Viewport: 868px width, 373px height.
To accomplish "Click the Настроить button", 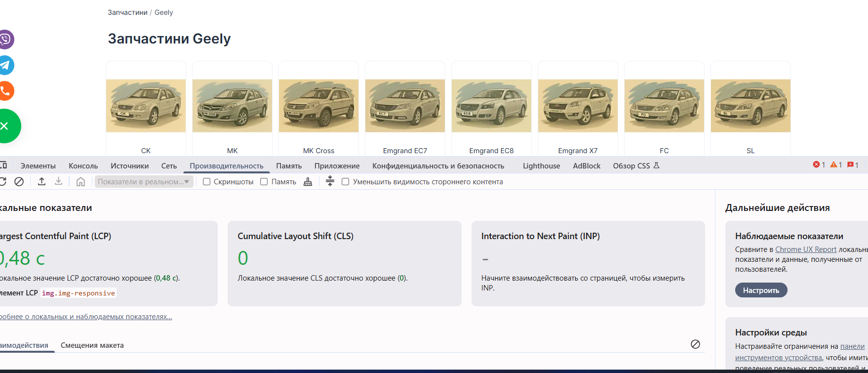I will click(761, 290).
